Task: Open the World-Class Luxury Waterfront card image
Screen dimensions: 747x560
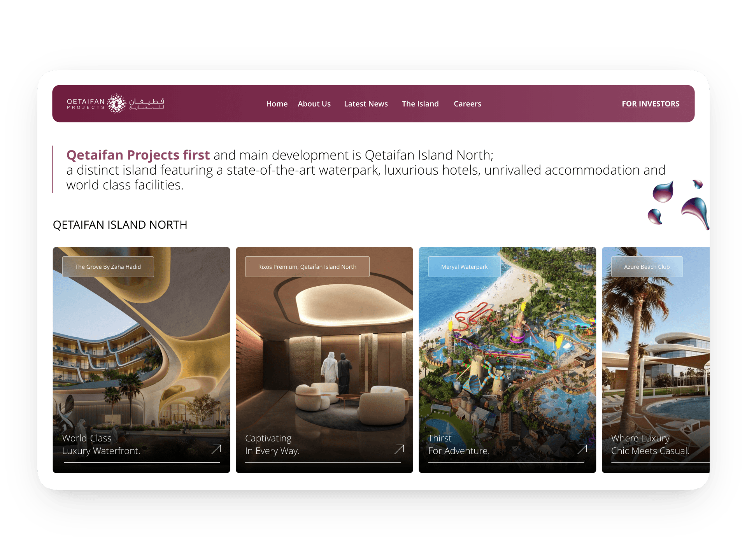Action: click(141, 360)
